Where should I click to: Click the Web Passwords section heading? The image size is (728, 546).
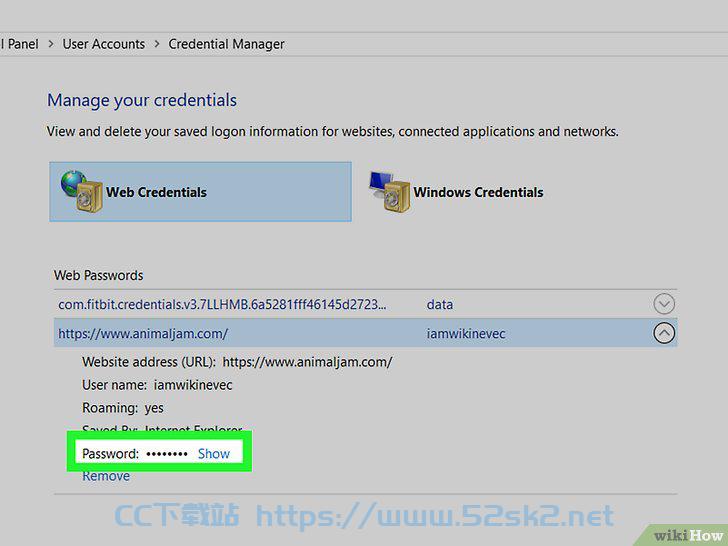tap(98, 275)
